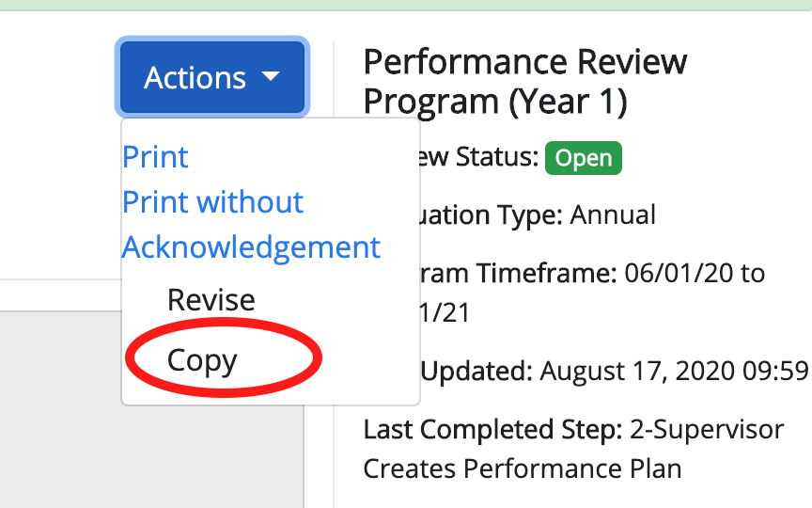Select Revise in the dropdown menu

click(x=211, y=299)
